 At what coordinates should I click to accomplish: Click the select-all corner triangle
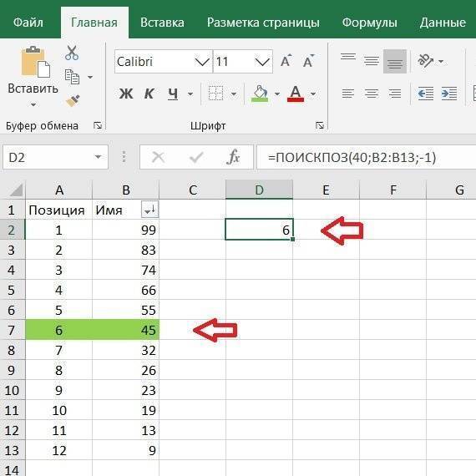click(x=16, y=190)
